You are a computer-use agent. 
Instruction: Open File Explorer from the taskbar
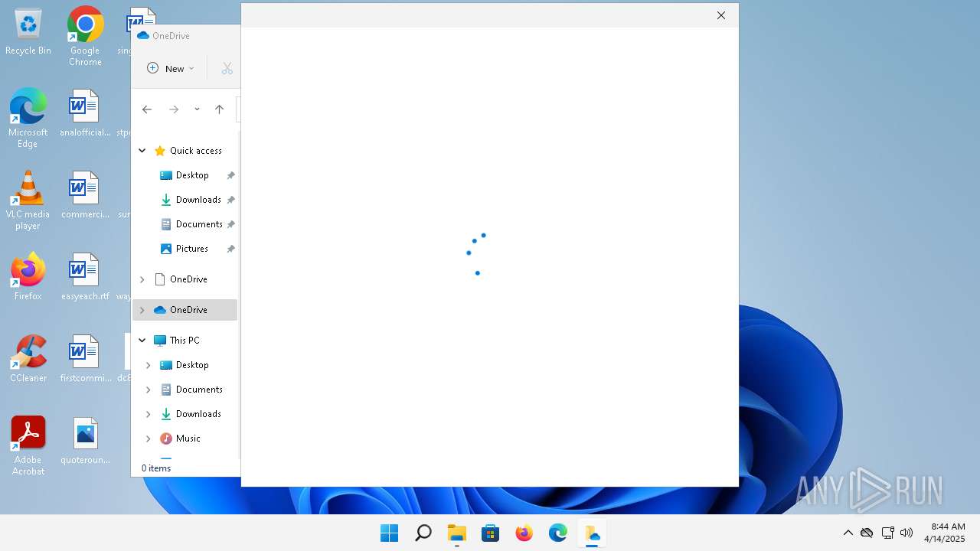pos(457,533)
